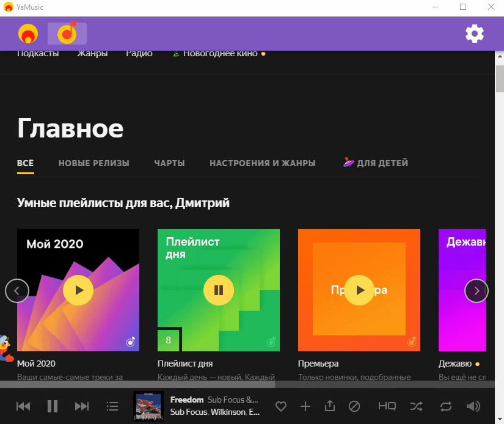
Task: Open Мой 2020 playlist title link
Action: click(x=36, y=364)
